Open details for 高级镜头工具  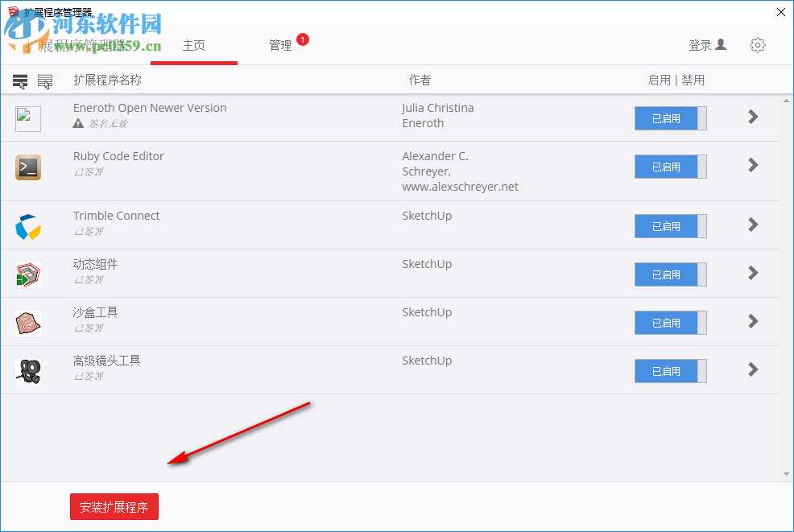point(752,371)
